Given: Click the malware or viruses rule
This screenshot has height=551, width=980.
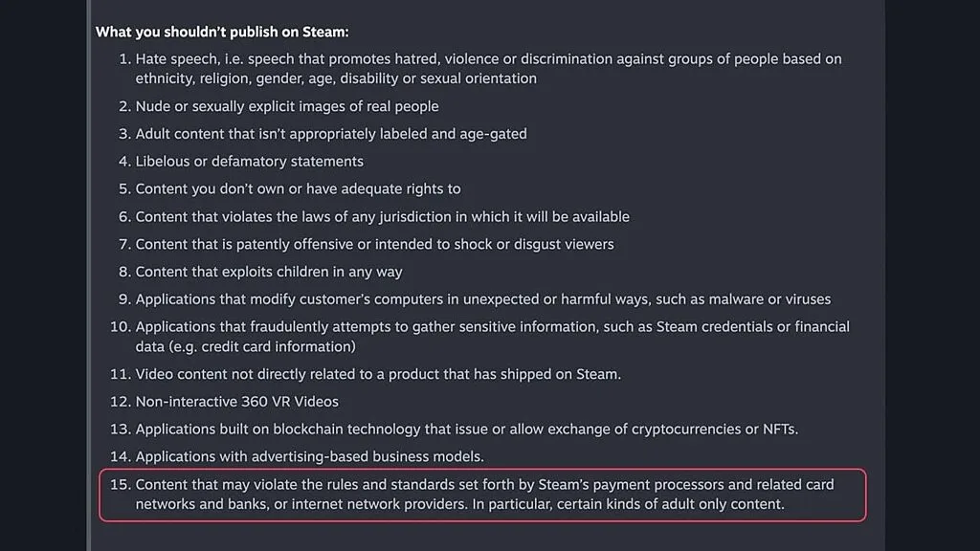Looking at the screenshot, I should [x=482, y=299].
